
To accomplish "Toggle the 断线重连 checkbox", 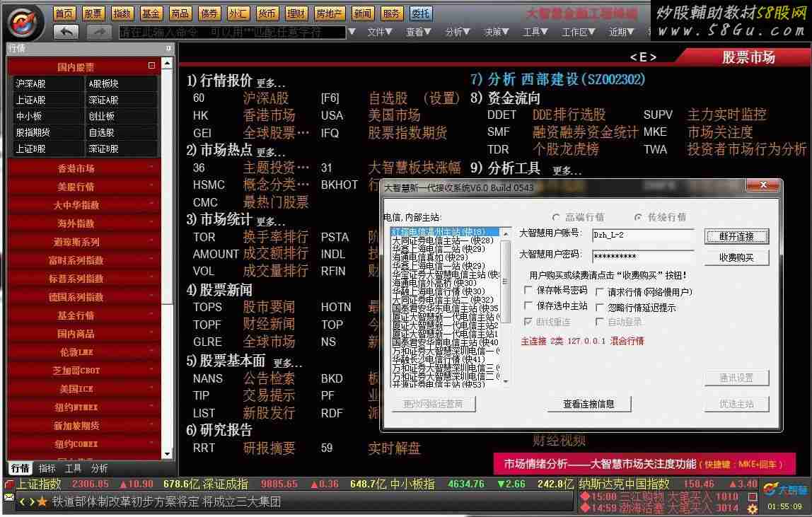I will [x=528, y=322].
